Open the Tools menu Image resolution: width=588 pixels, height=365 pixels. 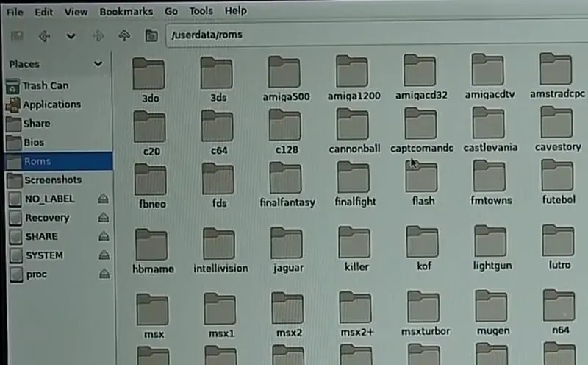click(x=201, y=12)
